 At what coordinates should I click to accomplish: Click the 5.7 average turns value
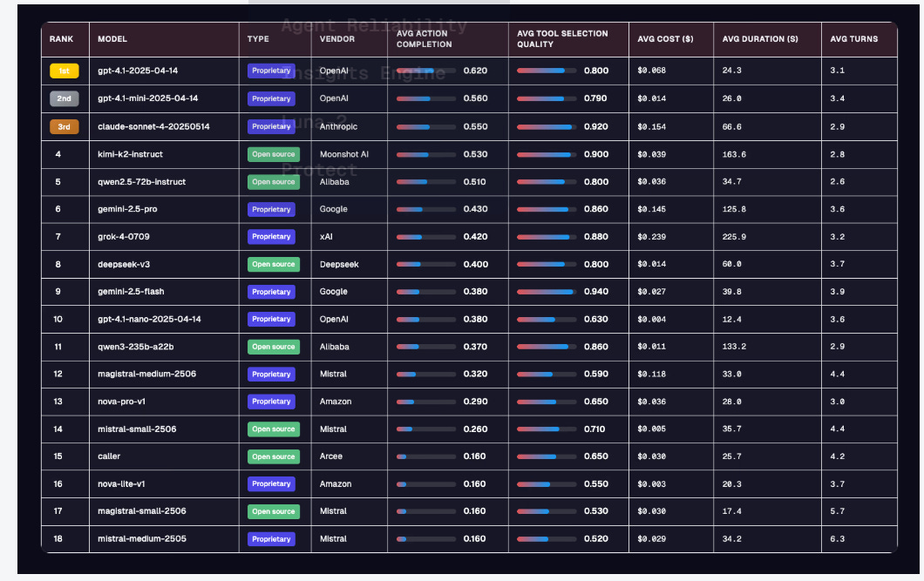click(x=838, y=511)
